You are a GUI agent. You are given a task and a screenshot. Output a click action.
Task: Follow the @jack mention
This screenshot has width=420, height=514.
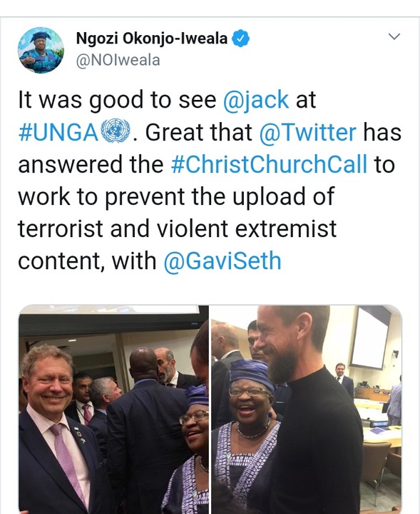click(256, 100)
